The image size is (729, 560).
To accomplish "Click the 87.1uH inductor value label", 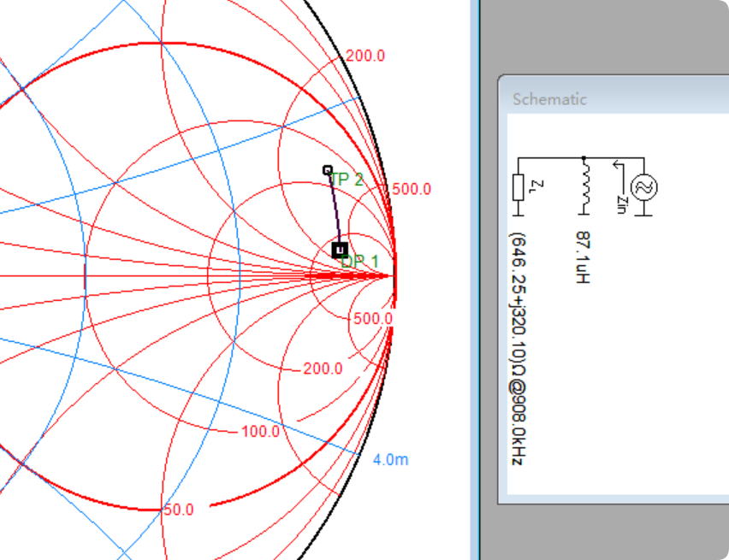I will point(584,257).
